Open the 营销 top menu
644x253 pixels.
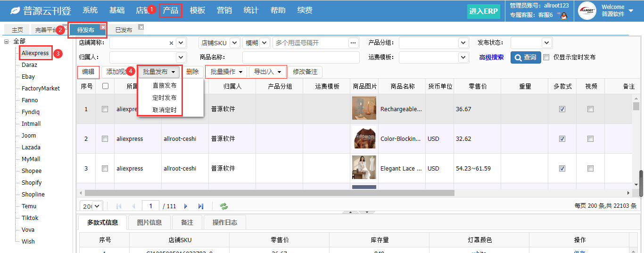224,10
